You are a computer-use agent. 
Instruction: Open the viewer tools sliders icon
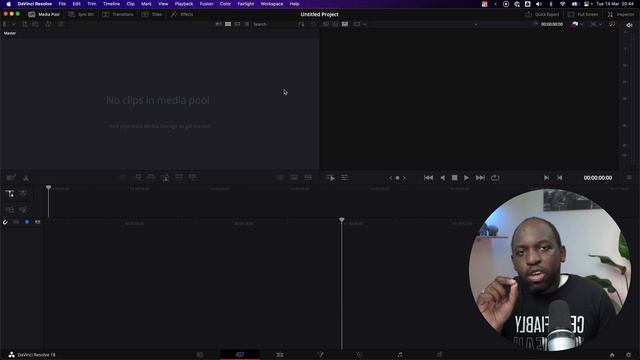click(344, 178)
